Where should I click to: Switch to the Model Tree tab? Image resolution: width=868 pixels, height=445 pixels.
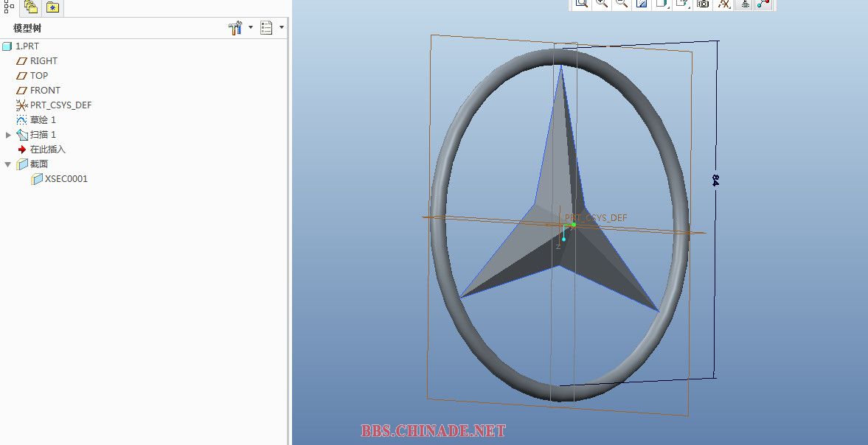click(10, 7)
